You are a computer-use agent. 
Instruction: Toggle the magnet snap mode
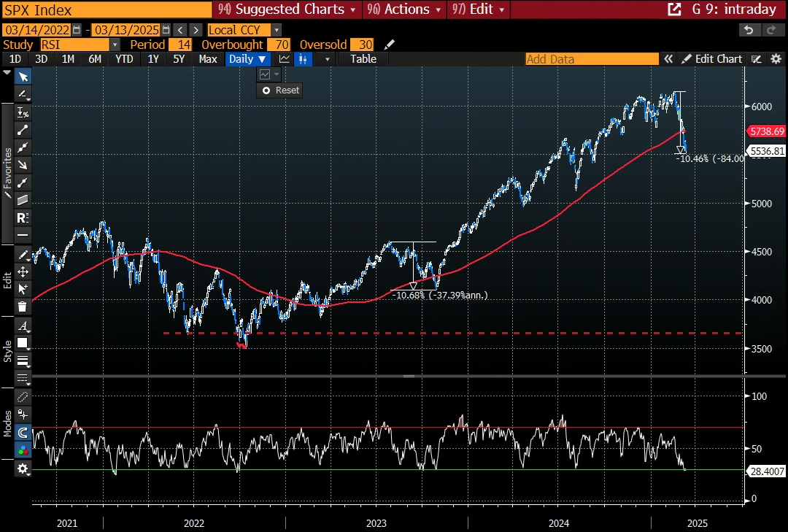23,432
